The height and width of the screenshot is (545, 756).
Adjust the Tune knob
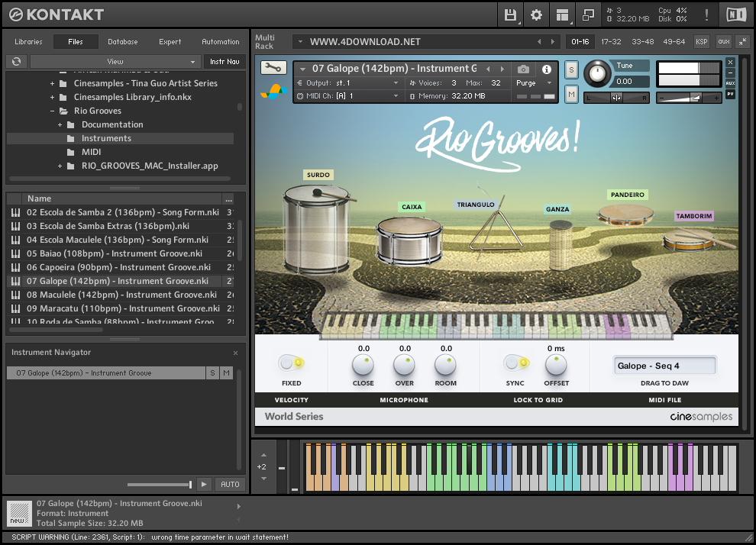tap(598, 74)
